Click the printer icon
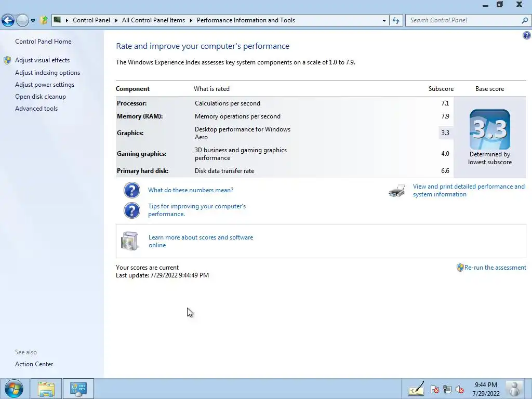 397,191
